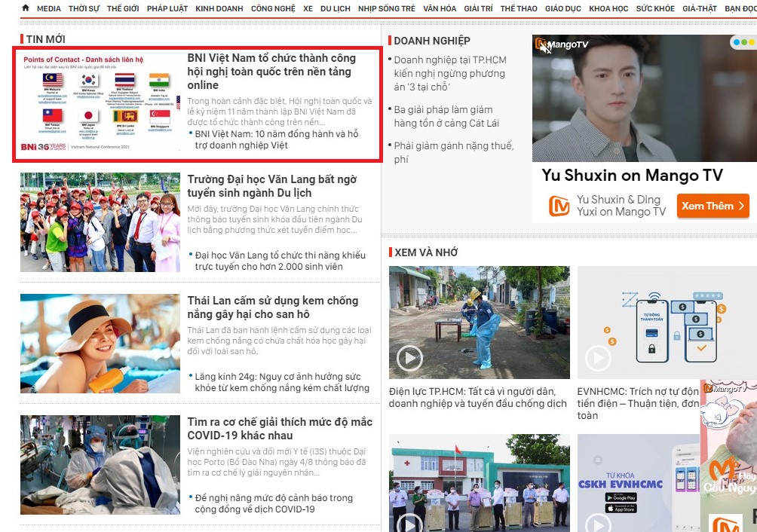Go to the THỜI SỰ section
The height and width of the screenshot is (532, 757).
pos(84,8)
